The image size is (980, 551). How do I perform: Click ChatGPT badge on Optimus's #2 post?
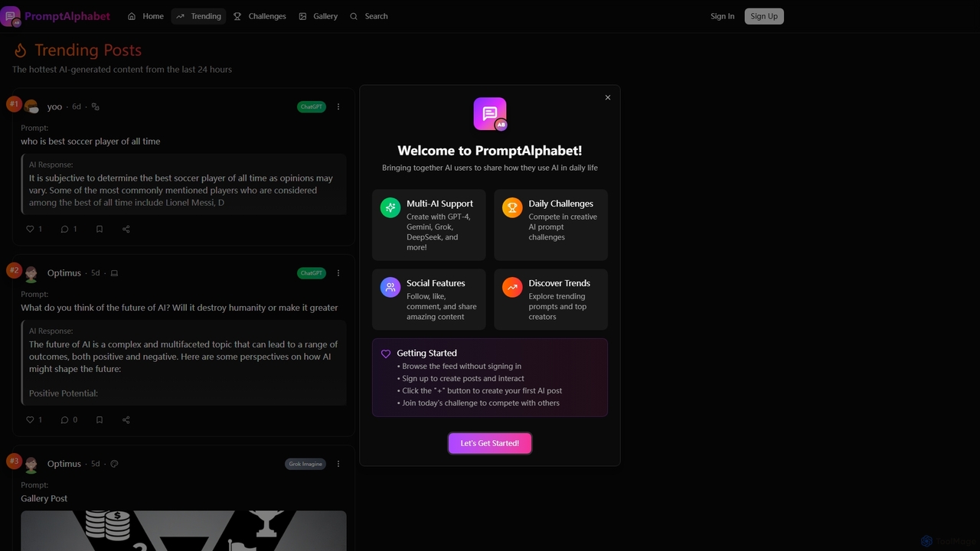312,273
